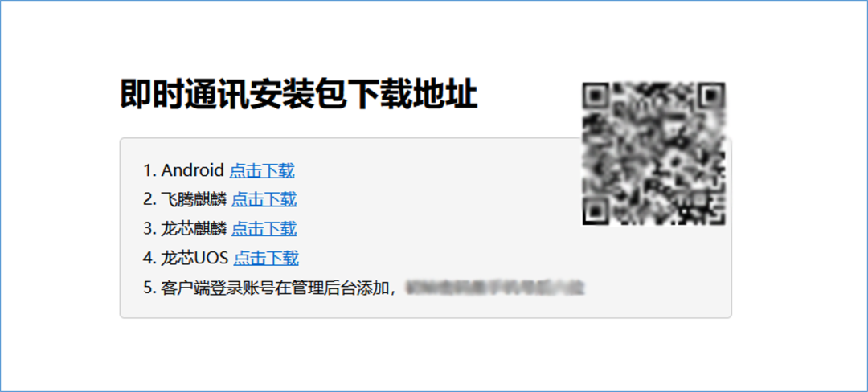The image size is (868, 392).
Task: Click the 客户端登录账号在管理后台添加 text
Action: point(276,288)
